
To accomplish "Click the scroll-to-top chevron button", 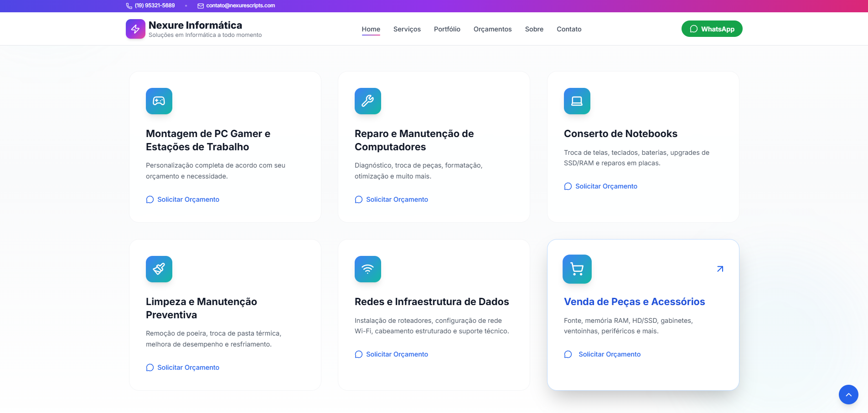I will tap(848, 395).
